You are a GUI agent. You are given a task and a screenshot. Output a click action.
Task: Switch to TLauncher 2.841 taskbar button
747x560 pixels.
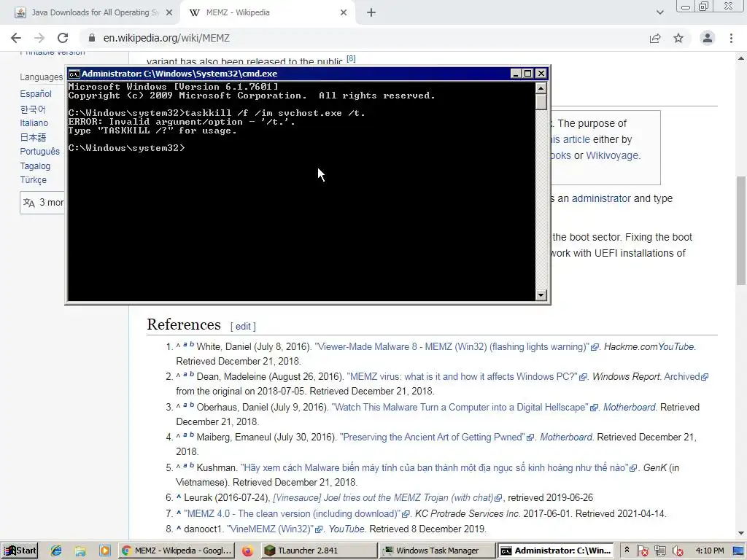pos(320,551)
